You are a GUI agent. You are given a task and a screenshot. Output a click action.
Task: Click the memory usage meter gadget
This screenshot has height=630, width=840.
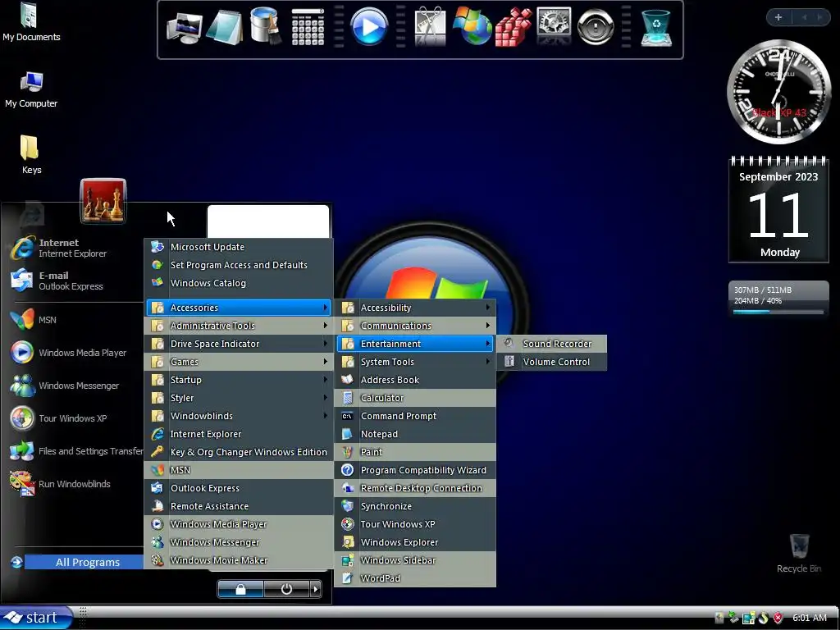pos(778,299)
